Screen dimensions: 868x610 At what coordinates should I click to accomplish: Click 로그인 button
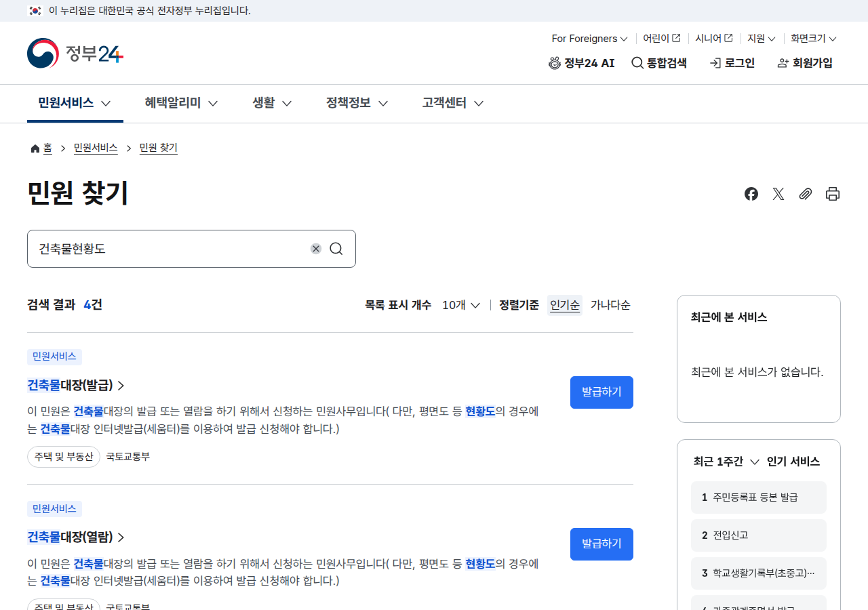(x=732, y=63)
